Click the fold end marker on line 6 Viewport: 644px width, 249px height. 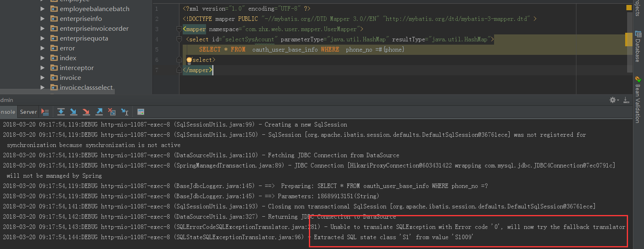click(x=179, y=60)
